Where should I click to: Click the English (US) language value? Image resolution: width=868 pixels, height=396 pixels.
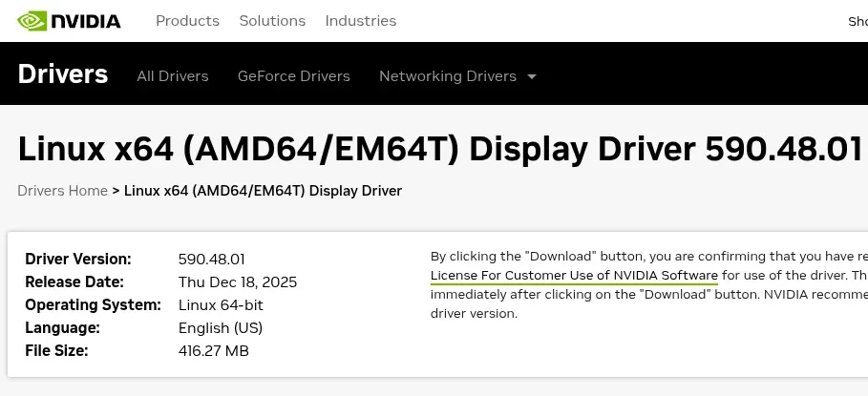pyautogui.click(x=220, y=328)
